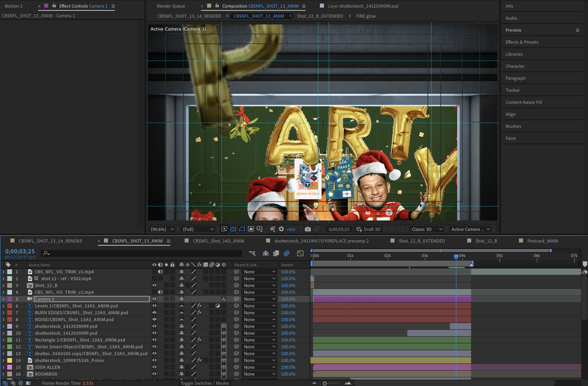Click the orange label color swatch of BURN EDGES layer
The image size is (588, 386).
coord(10,312)
